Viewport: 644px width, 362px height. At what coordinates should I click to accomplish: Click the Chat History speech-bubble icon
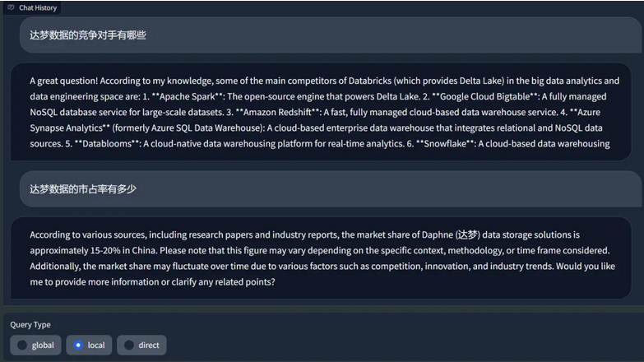(11, 7)
